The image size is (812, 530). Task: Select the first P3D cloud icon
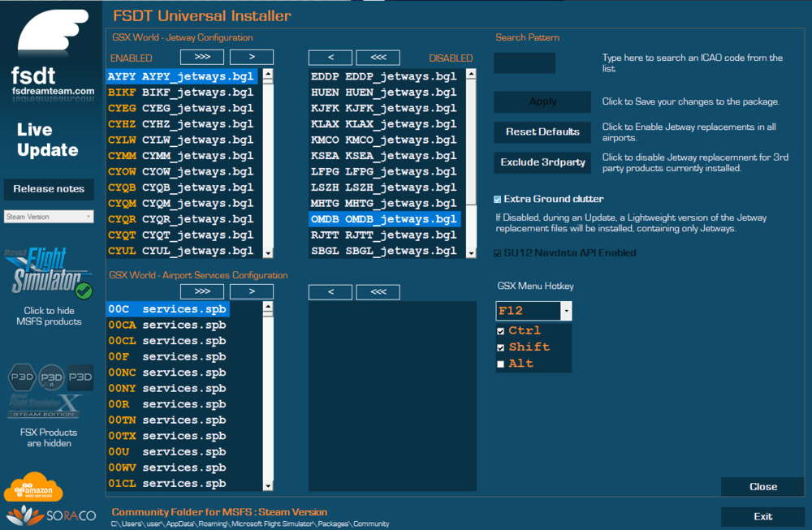[x=22, y=378]
